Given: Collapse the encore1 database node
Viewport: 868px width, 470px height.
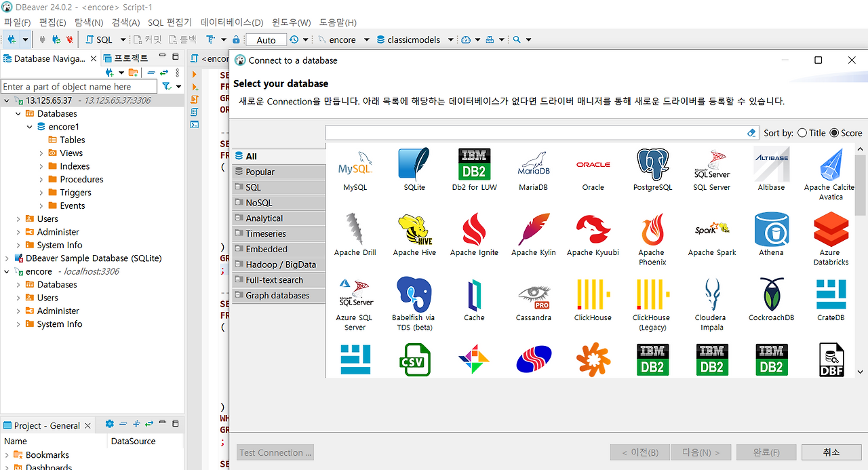Looking at the screenshot, I should (x=30, y=127).
